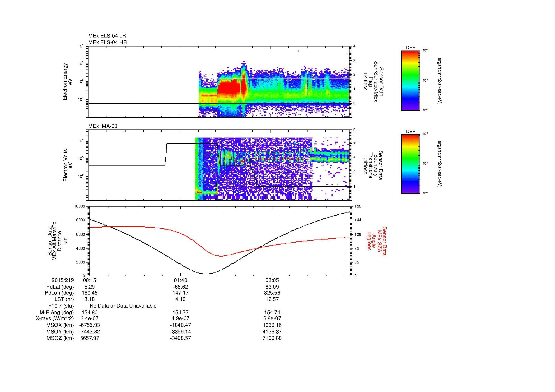Click the MSOY value '4136.37'
The width and height of the screenshot is (555, 392).
point(272,332)
